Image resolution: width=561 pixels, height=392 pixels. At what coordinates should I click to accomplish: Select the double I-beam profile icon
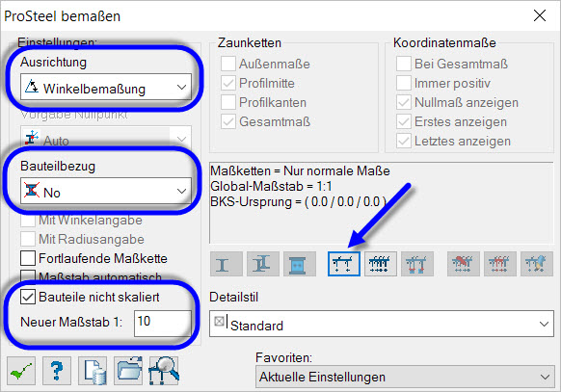263,264
